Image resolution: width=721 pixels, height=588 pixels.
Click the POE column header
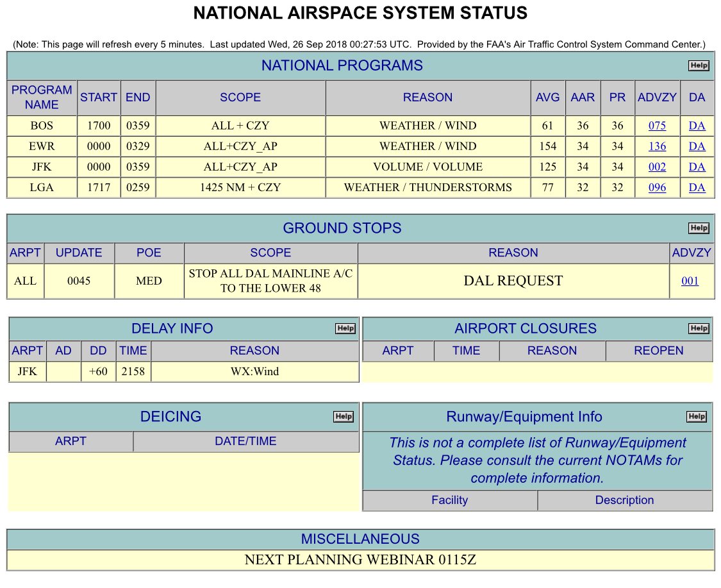point(149,253)
